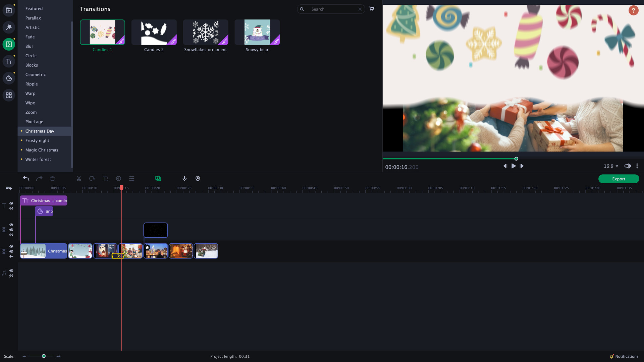Open the Effects store panel
Viewport: 644px width, 362px height.
(x=9, y=95)
